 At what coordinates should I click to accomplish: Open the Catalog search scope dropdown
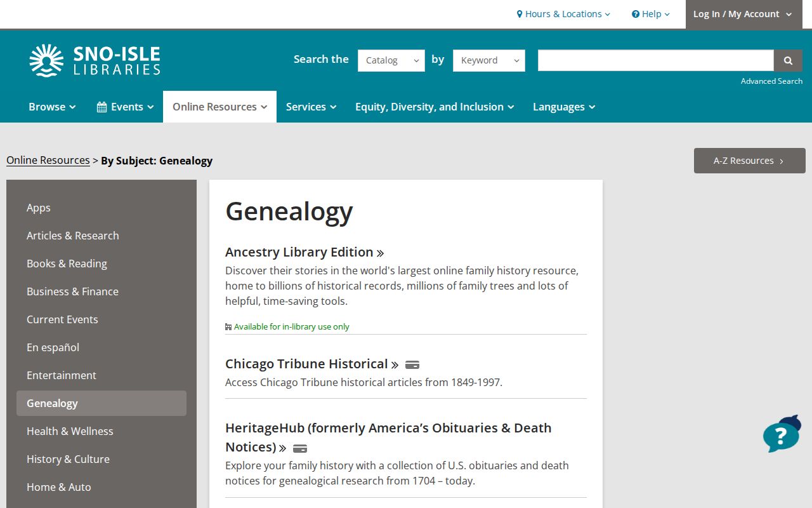tap(391, 60)
